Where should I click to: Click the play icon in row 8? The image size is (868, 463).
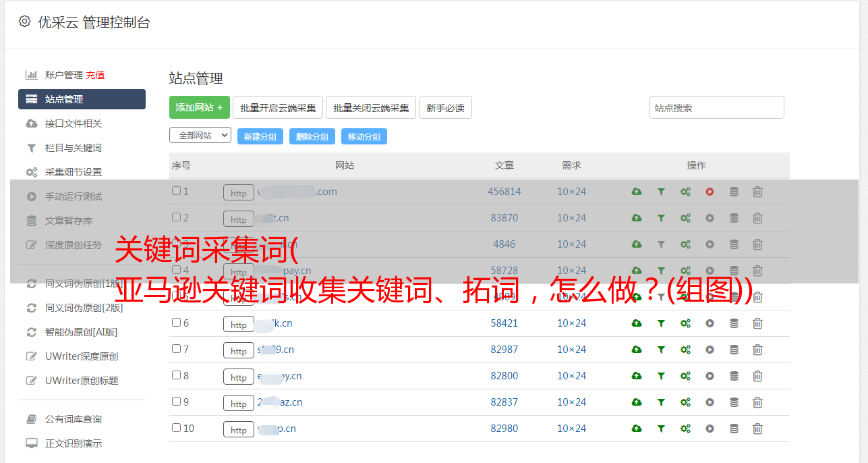[710, 376]
